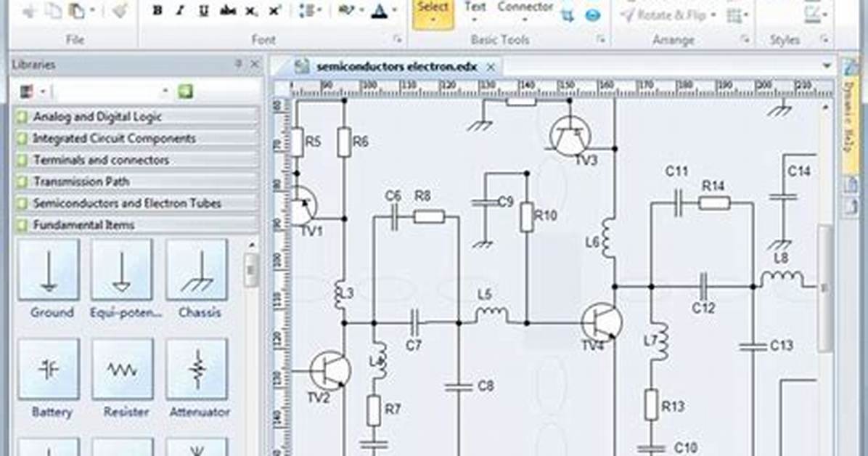Select the Attenuator shape thumbnail
The image size is (868, 456).
coord(197,370)
